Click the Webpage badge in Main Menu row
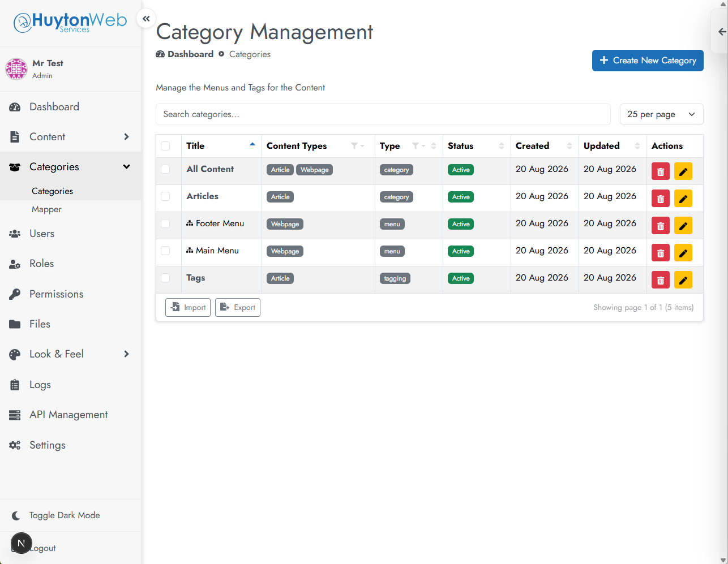This screenshot has height=564, width=728. [x=285, y=251]
